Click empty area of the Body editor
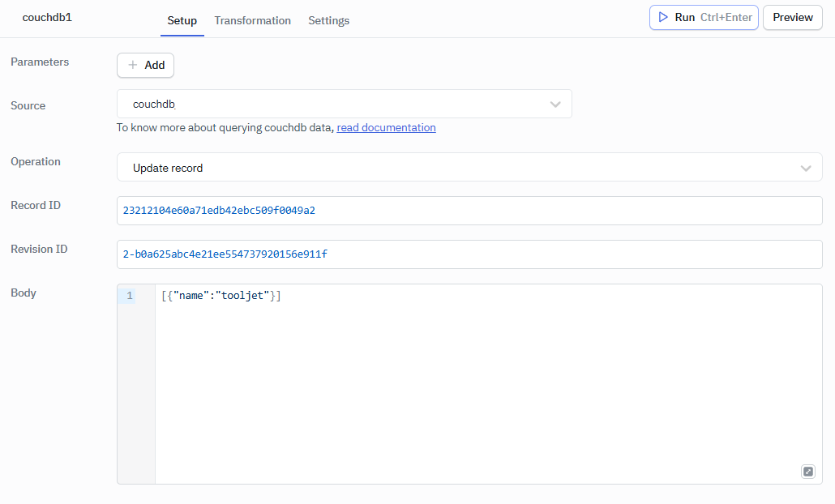This screenshot has height=504, width=835. click(486, 389)
